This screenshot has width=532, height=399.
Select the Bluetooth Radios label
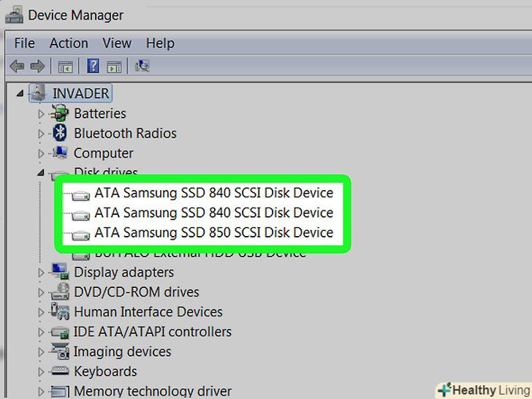pos(125,133)
